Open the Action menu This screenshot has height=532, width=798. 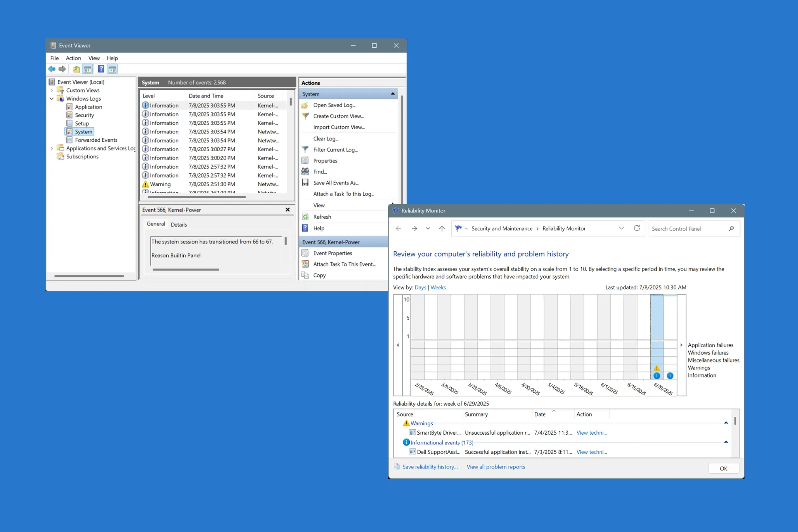73,58
